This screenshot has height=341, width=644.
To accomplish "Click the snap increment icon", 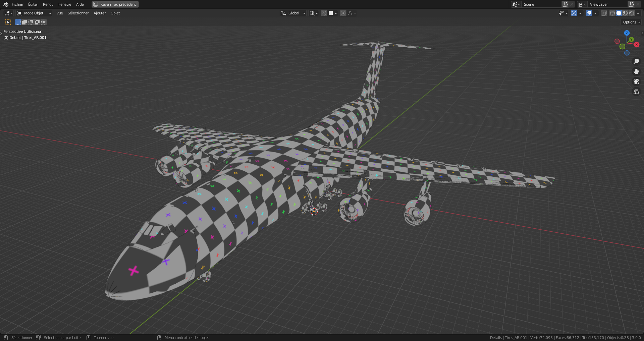I will (331, 13).
